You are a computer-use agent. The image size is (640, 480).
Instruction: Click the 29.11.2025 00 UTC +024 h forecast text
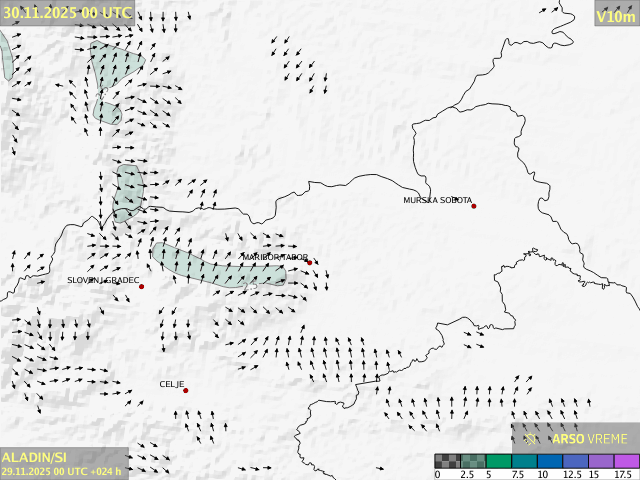[x=62, y=471]
